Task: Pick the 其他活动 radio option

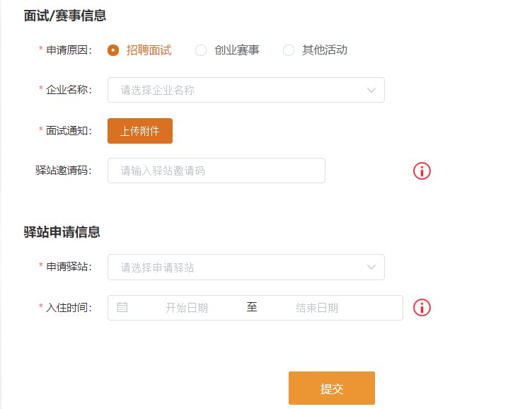Action: pyautogui.click(x=289, y=50)
